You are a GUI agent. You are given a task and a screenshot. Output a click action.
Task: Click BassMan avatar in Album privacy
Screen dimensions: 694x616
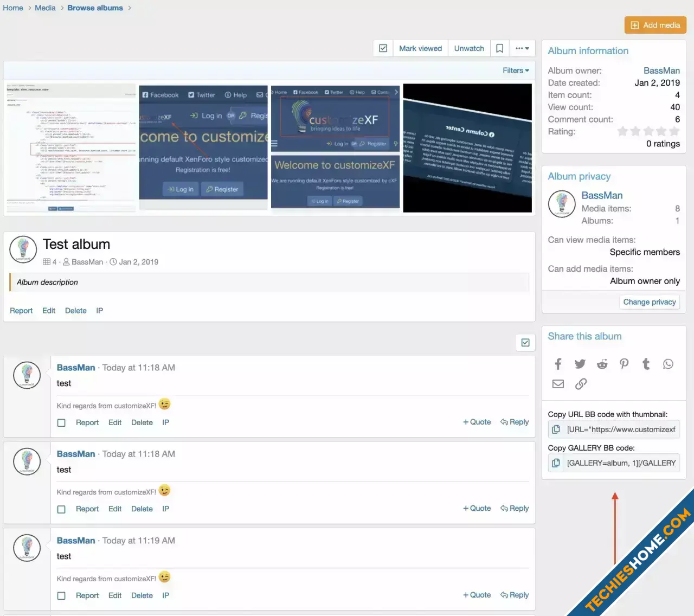tap(562, 204)
